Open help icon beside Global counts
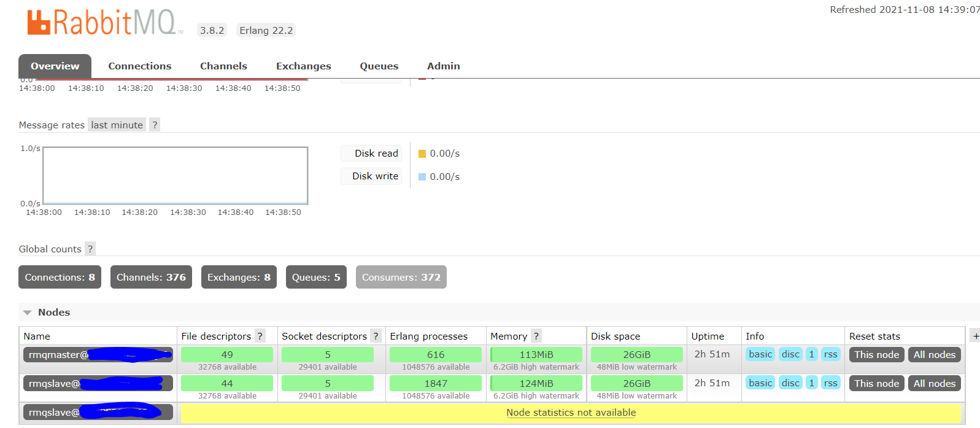 pos(90,249)
